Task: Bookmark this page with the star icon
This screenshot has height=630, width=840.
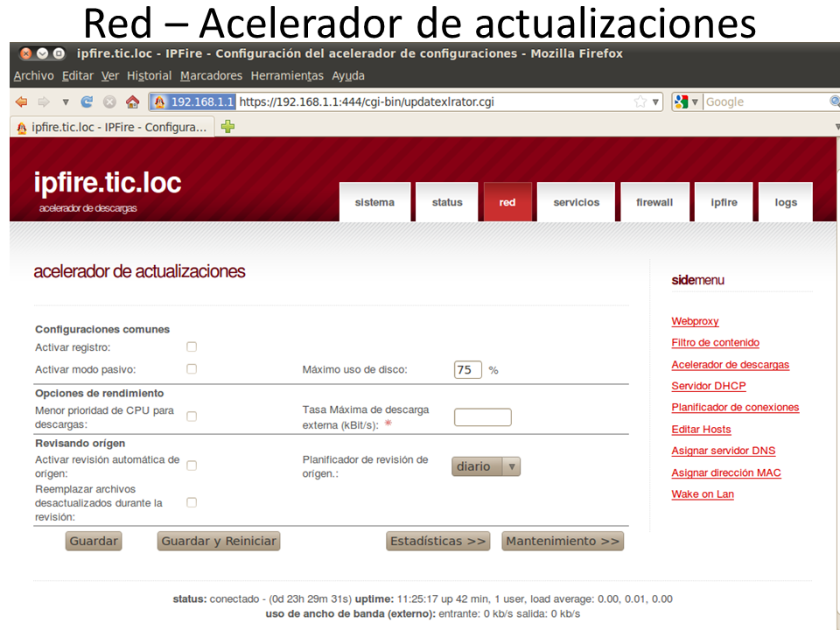Action: pyautogui.click(x=640, y=101)
